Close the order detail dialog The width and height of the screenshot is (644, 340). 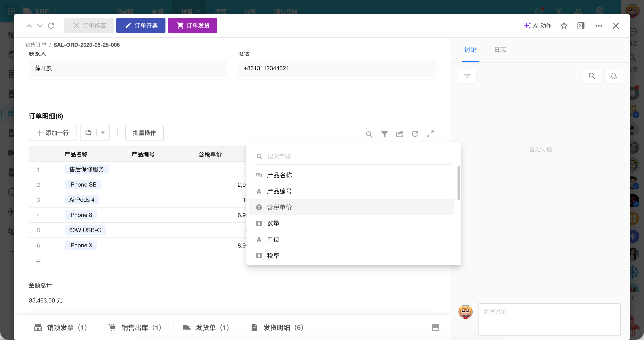pos(616,26)
